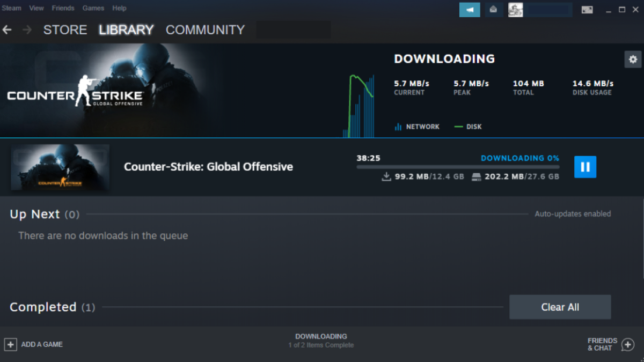Click the announcements megaphone icon
The width and height of the screenshot is (644, 362).
click(470, 10)
